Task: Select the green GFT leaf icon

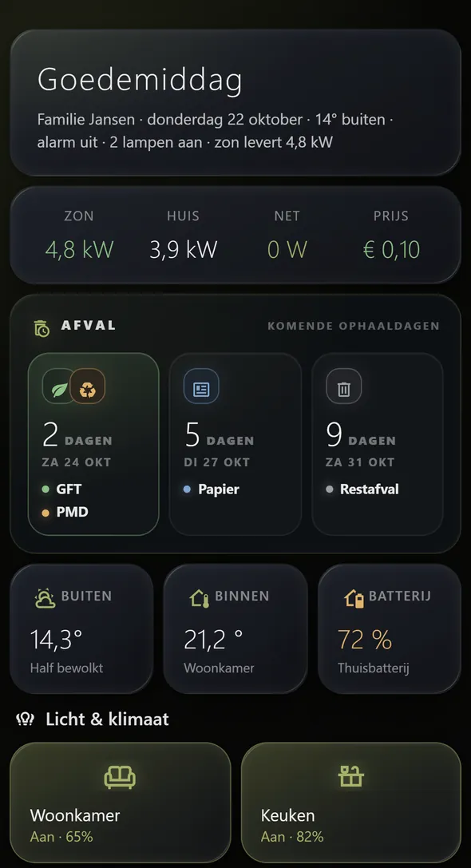Action: coord(58,390)
